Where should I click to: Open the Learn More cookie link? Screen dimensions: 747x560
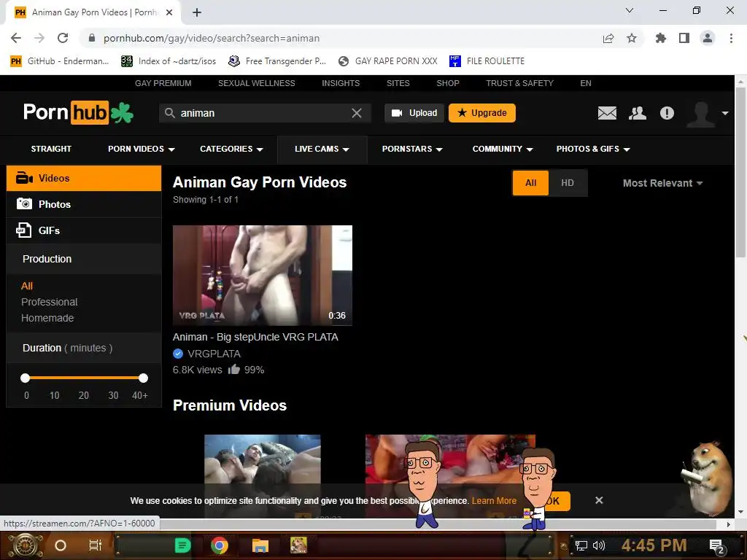click(494, 501)
